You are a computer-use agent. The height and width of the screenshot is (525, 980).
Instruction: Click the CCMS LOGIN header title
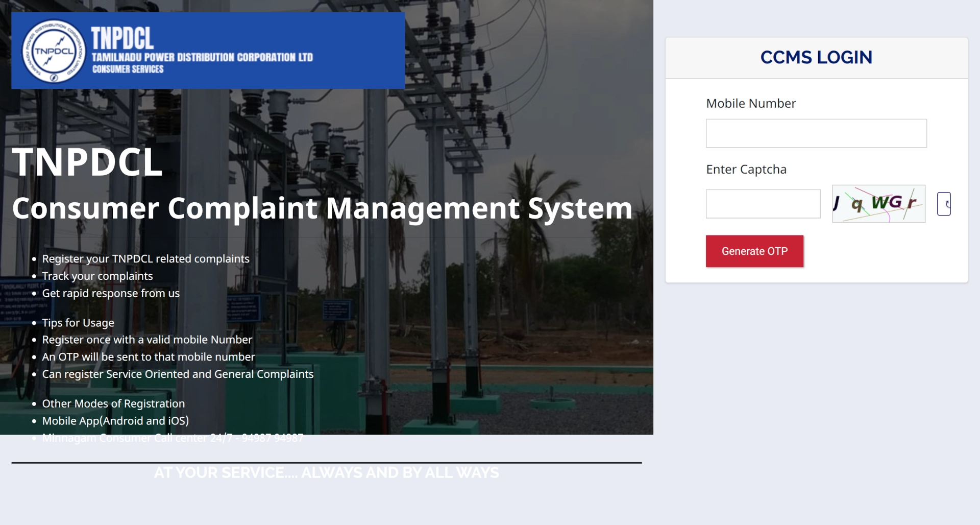pos(816,57)
